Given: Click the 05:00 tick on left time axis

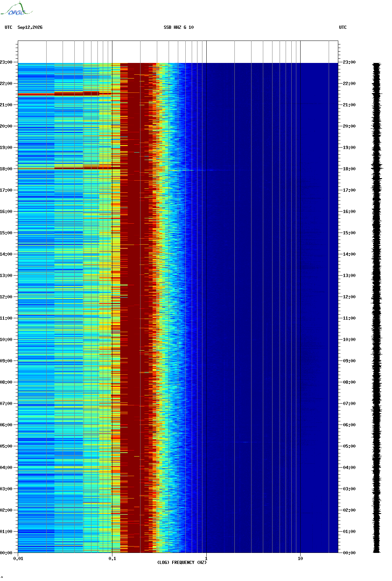Looking at the screenshot, I should click(x=6, y=446).
